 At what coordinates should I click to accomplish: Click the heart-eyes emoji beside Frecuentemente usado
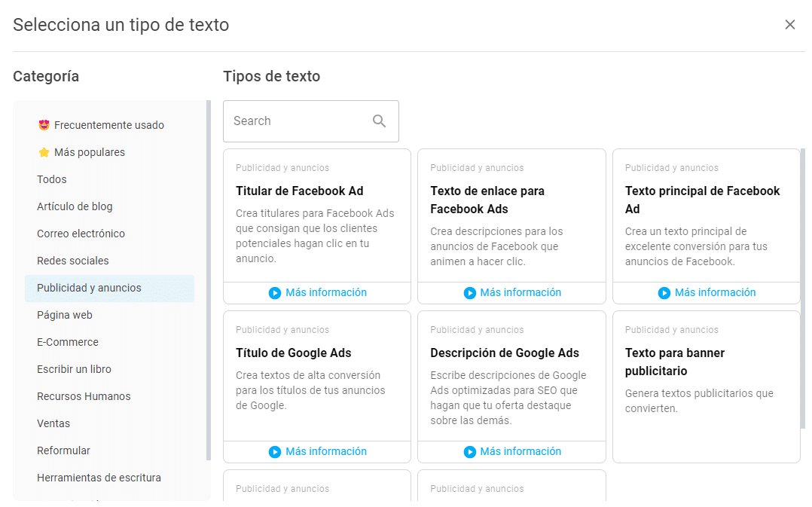[x=43, y=124]
